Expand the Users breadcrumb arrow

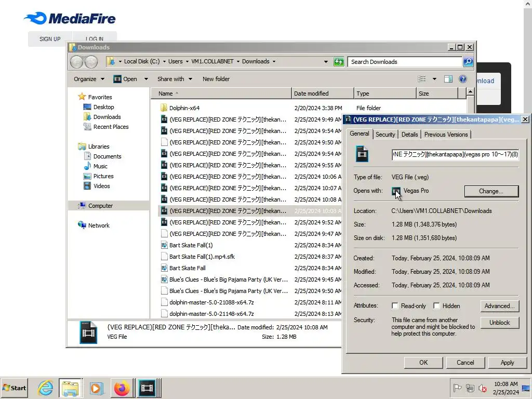point(187,62)
